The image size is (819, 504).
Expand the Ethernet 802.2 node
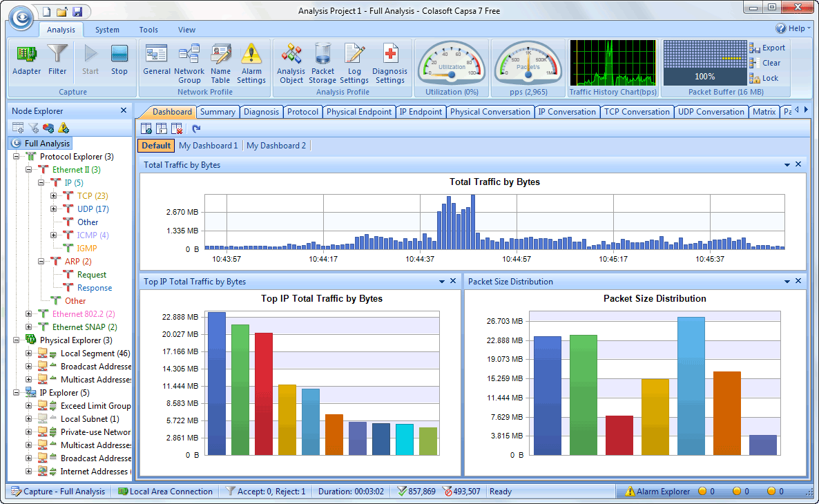point(29,314)
